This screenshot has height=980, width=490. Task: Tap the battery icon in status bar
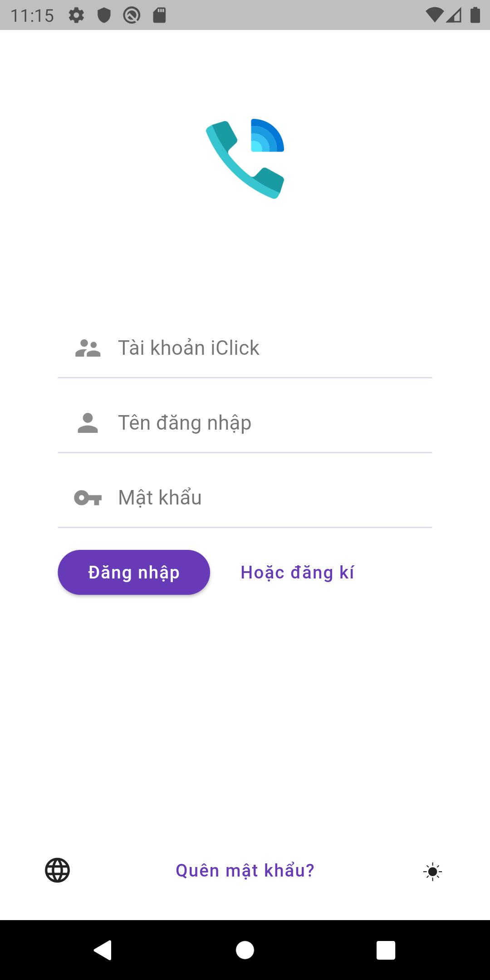[475, 15]
